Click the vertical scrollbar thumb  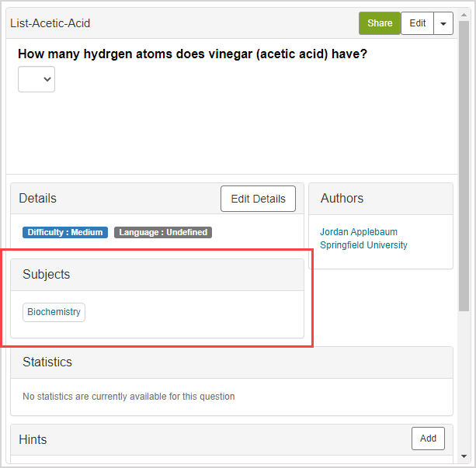[x=464, y=163]
